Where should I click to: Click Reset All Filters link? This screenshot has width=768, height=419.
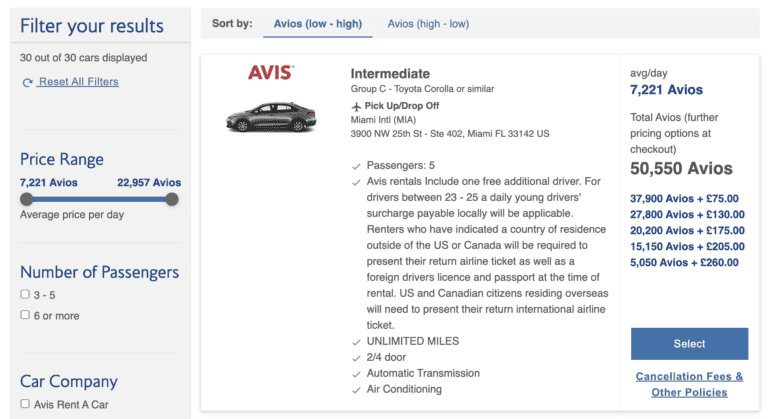[x=78, y=82]
